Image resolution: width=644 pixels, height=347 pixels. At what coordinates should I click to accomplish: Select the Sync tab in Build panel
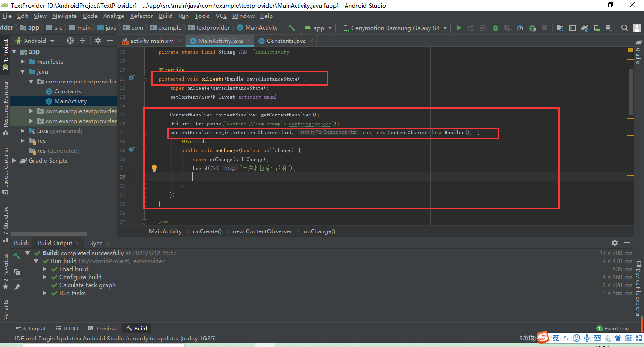pyautogui.click(x=96, y=243)
